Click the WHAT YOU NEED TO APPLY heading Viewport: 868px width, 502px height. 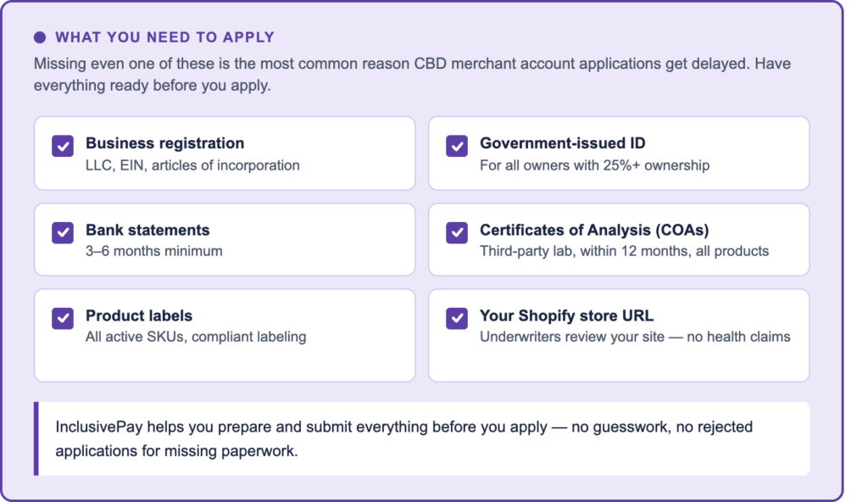point(164,37)
